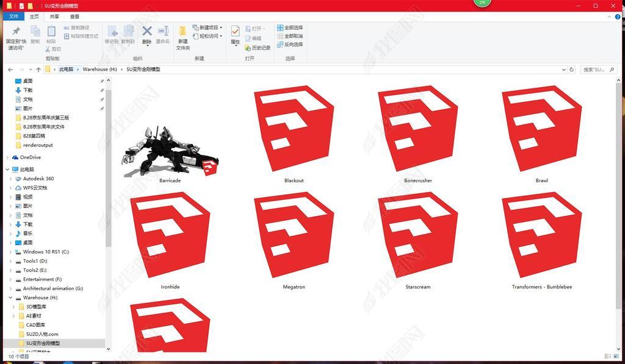Open the View (查看) ribbon tab
Screen dimensions: 625x364
tap(74, 17)
